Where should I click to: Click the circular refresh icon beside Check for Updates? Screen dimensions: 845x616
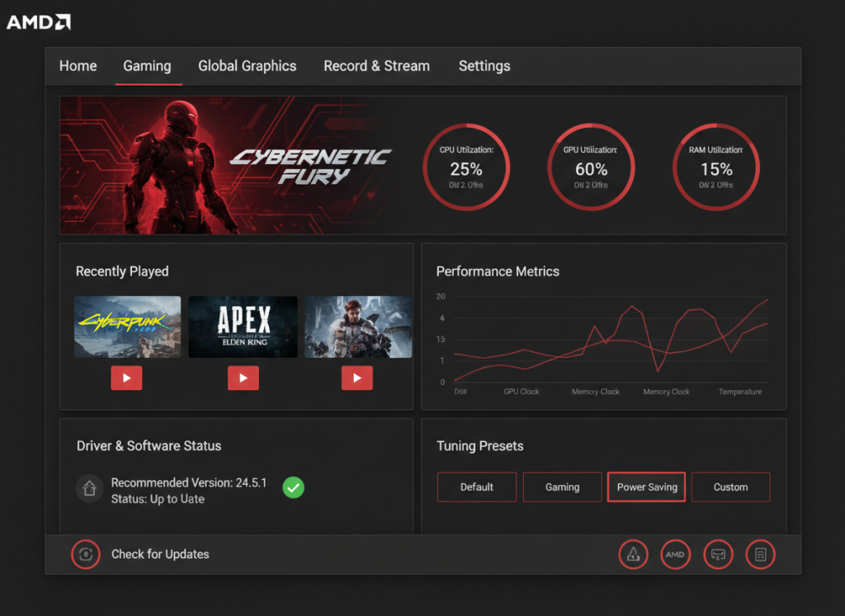(86, 554)
